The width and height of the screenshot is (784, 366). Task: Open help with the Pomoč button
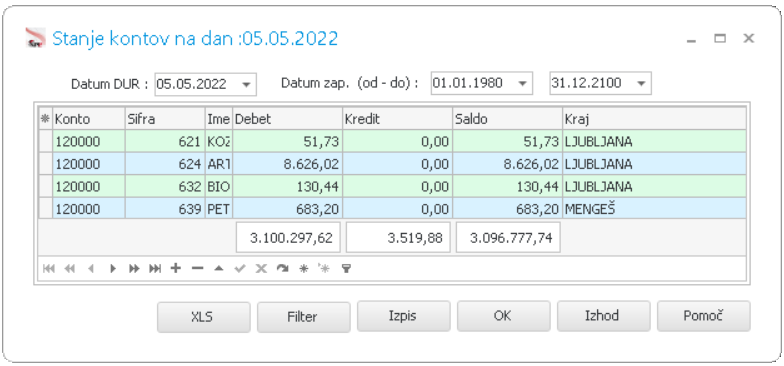click(704, 316)
